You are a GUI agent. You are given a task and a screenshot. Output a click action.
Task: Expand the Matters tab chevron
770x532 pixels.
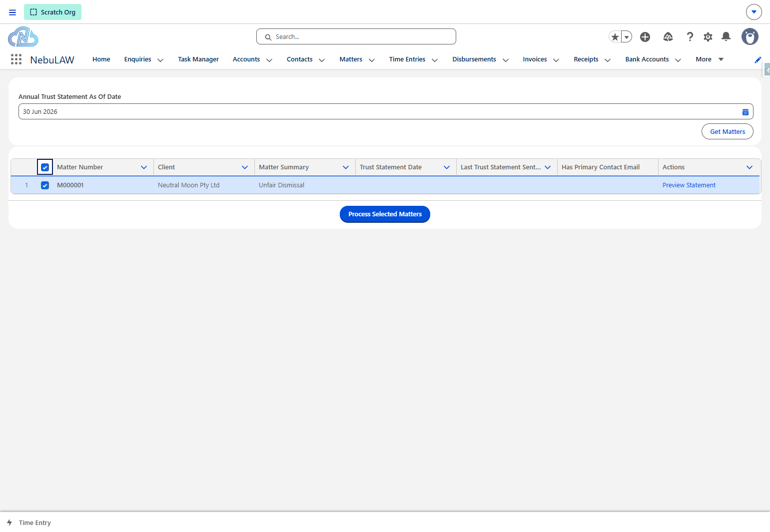[372, 60]
